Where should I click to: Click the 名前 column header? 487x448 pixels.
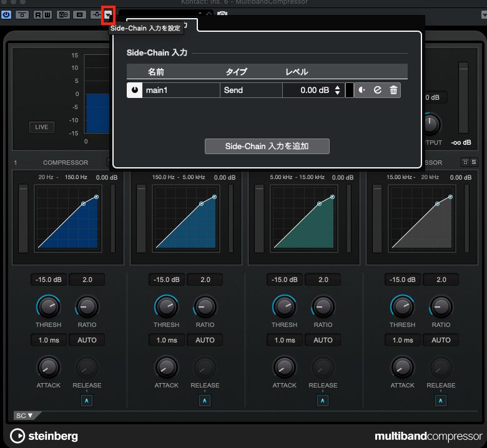tap(156, 72)
